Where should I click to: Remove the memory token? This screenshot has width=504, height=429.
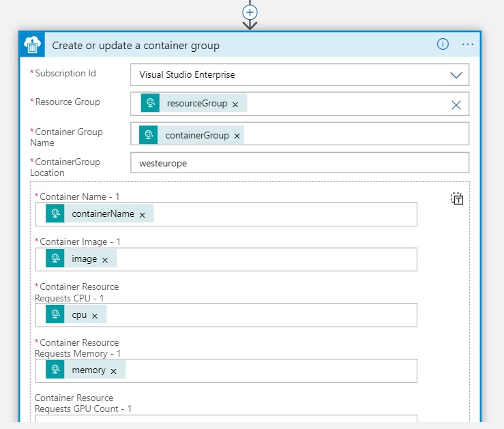coord(113,371)
